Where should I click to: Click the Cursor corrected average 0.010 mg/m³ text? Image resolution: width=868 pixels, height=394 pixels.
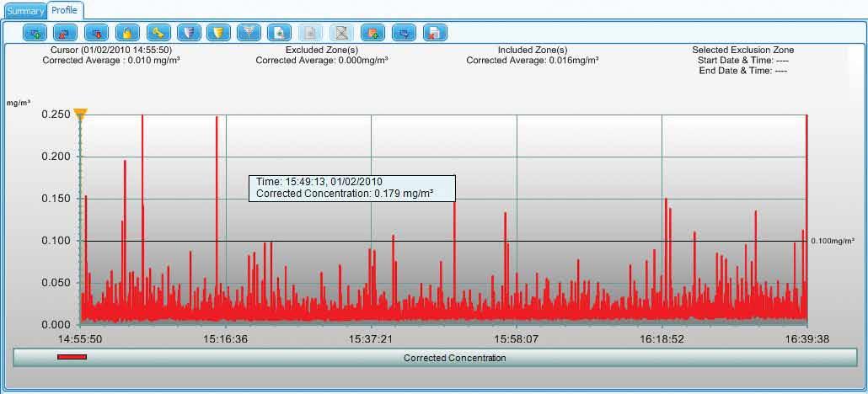click(x=110, y=60)
